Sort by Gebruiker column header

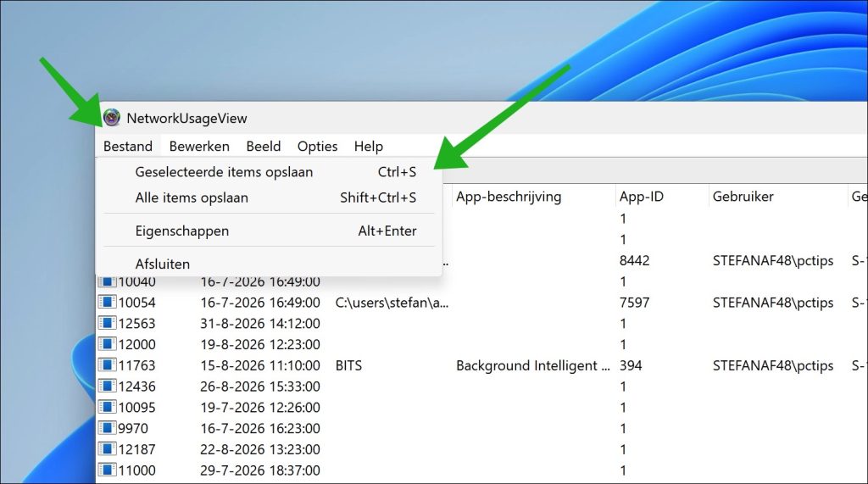coord(776,197)
